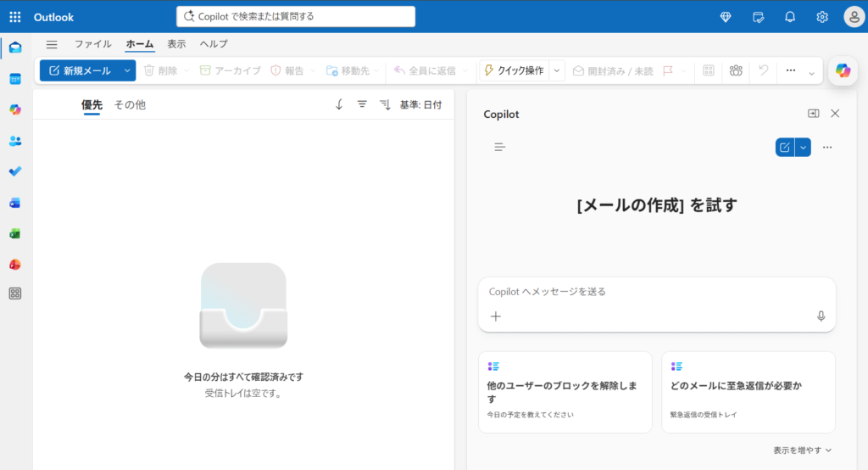Image resolution: width=868 pixels, height=470 pixels.
Task: Open the app launcher grid icon
Action: coord(15,17)
